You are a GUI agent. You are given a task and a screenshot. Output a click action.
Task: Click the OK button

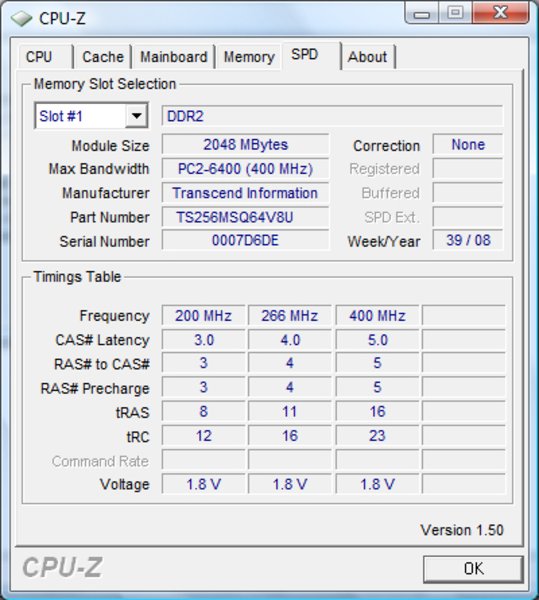click(473, 569)
